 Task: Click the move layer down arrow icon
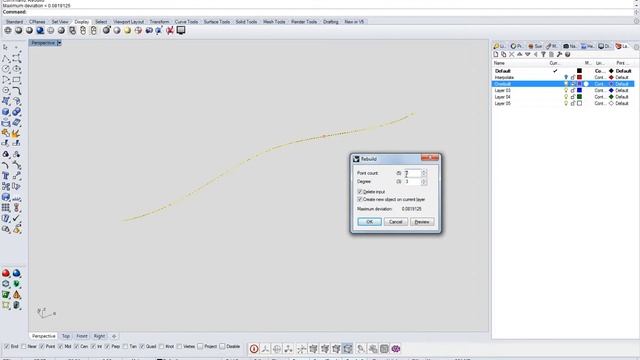pyautogui.click(x=527, y=54)
